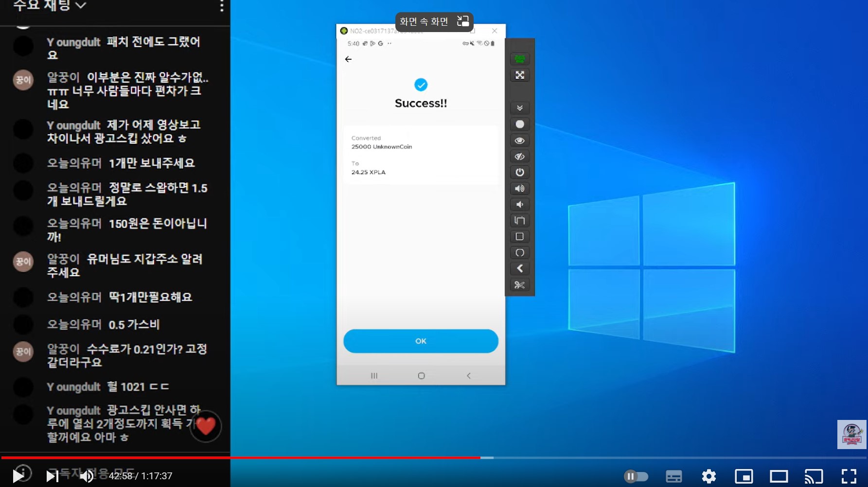Play the video
The width and height of the screenshot is (868, 487).
click(18, 476)
